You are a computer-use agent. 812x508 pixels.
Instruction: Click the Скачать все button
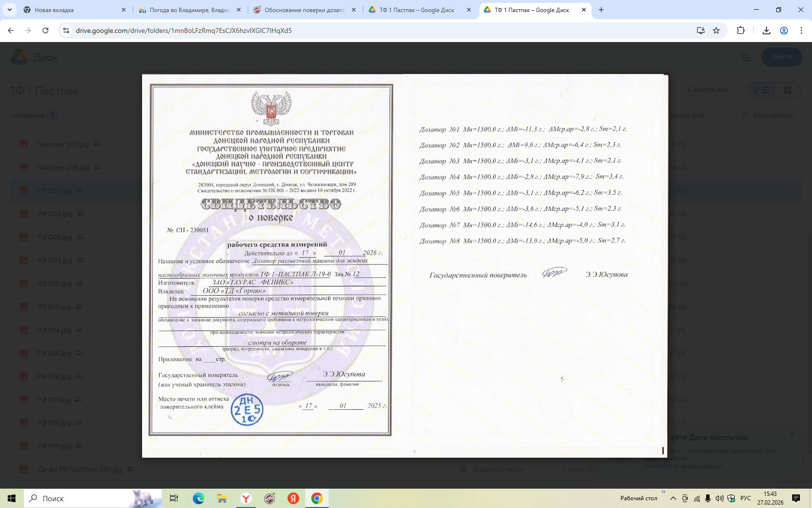(x=708, y=90)
